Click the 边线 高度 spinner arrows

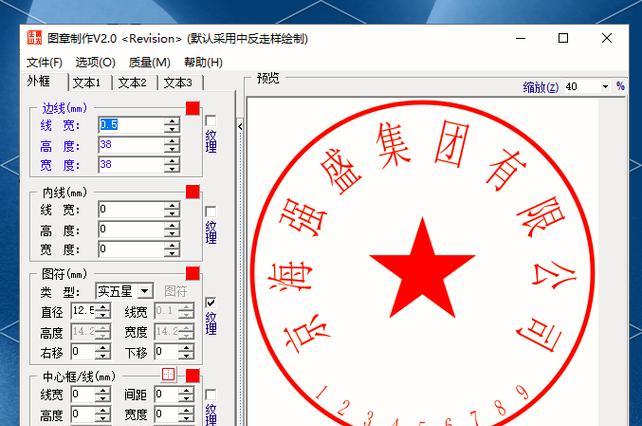pyautogui.click(x=172, y=145)
